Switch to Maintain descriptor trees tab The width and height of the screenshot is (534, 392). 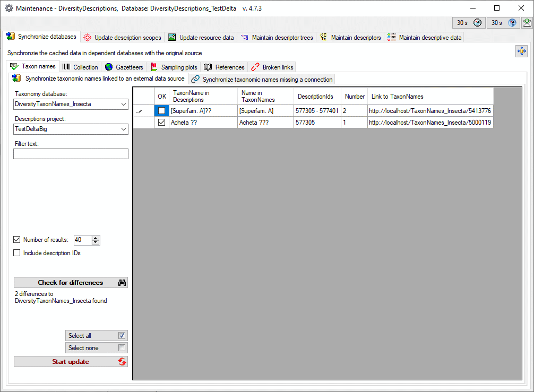pyautogui.click(x=277, y=38)
